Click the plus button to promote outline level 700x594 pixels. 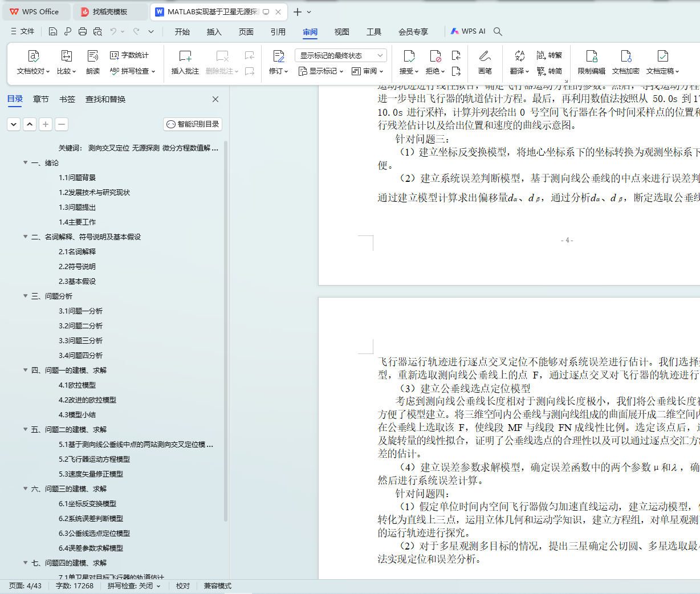[46, 124]
